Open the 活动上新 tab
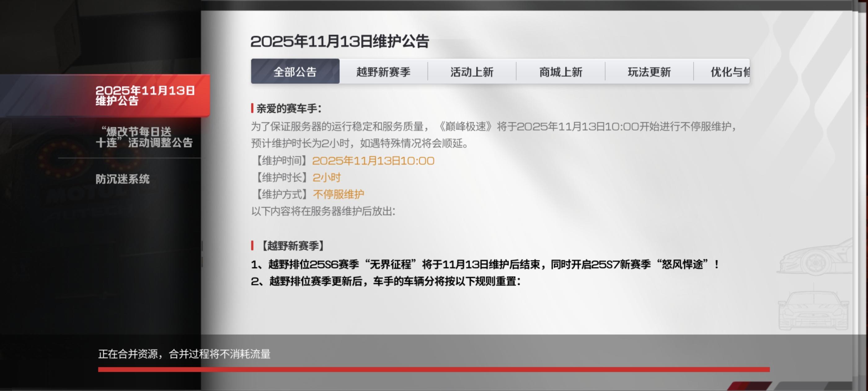The height and width of the screenshot is (391, 868). point(472,71)
